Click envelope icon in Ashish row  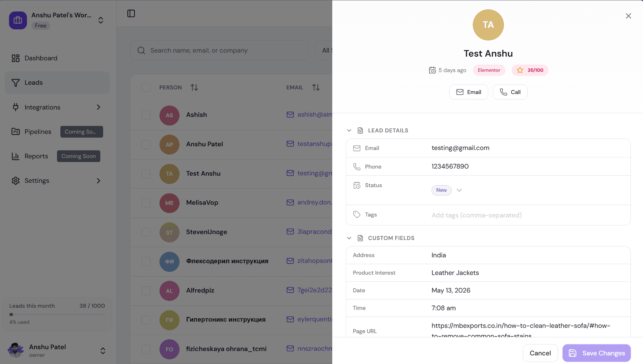[x=290, y=115]
